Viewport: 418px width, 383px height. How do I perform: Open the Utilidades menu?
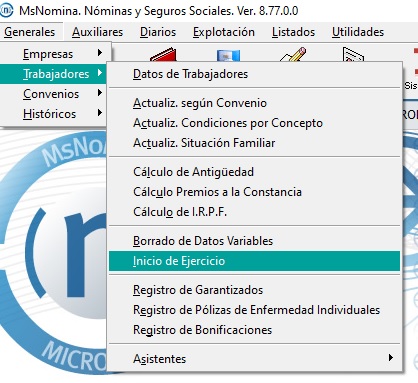click(x=358, y=32)
